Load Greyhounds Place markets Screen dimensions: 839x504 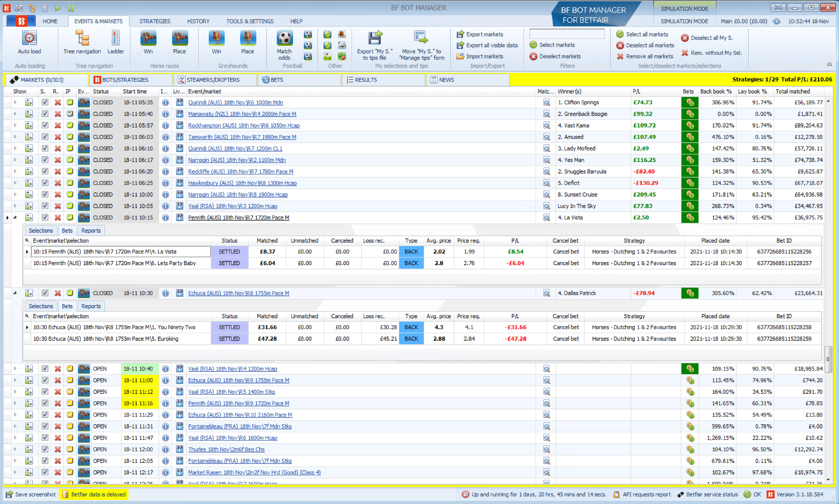248,42
